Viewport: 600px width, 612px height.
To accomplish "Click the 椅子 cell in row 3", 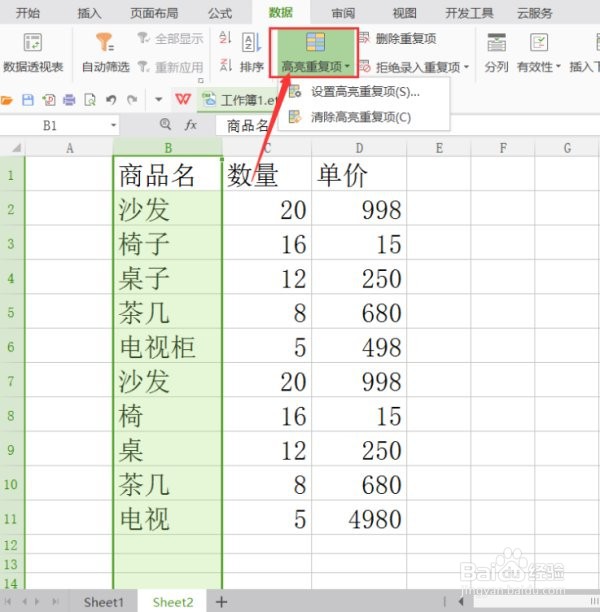I will tap(168, 243).
